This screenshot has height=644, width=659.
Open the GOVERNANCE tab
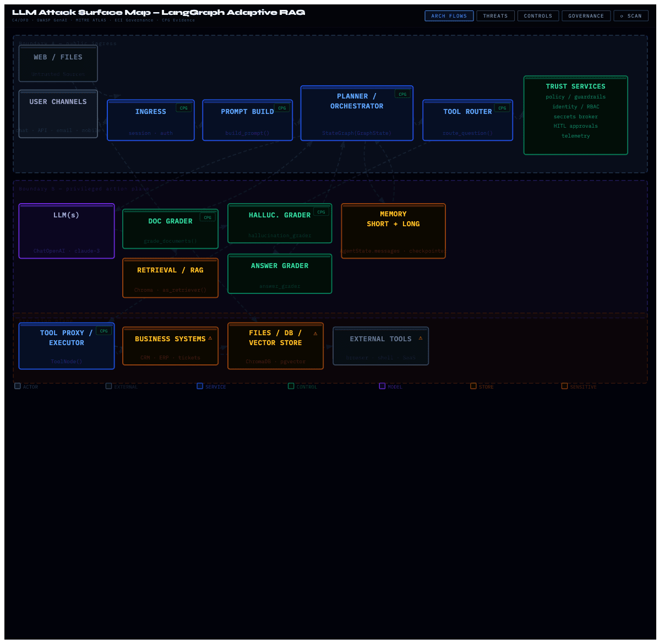(586, 16)
